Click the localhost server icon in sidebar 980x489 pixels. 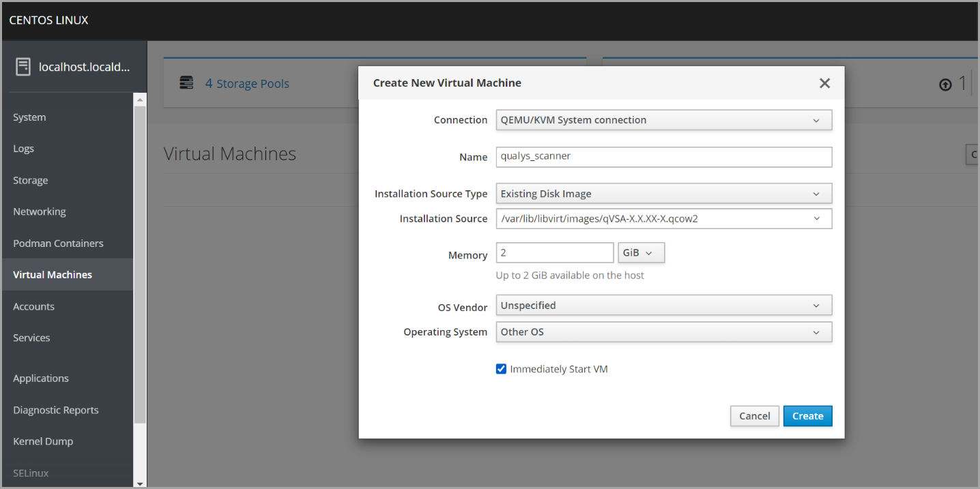point(23,66)
